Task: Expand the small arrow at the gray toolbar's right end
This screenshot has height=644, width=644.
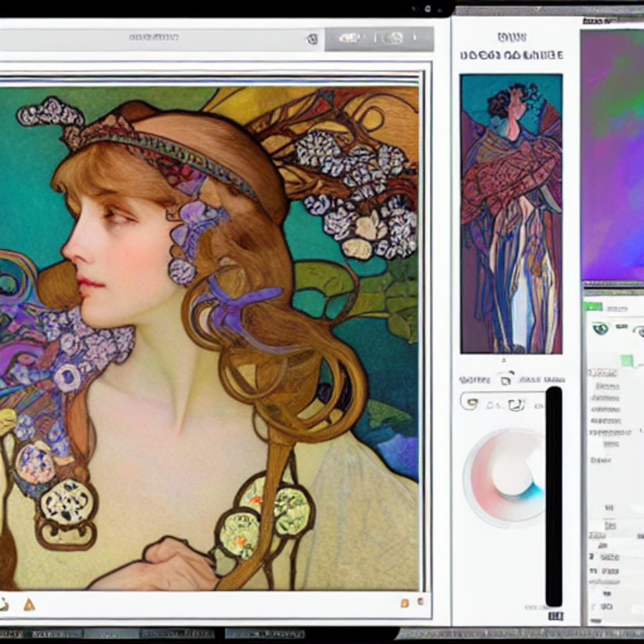Action: click(x=416, y=38)
